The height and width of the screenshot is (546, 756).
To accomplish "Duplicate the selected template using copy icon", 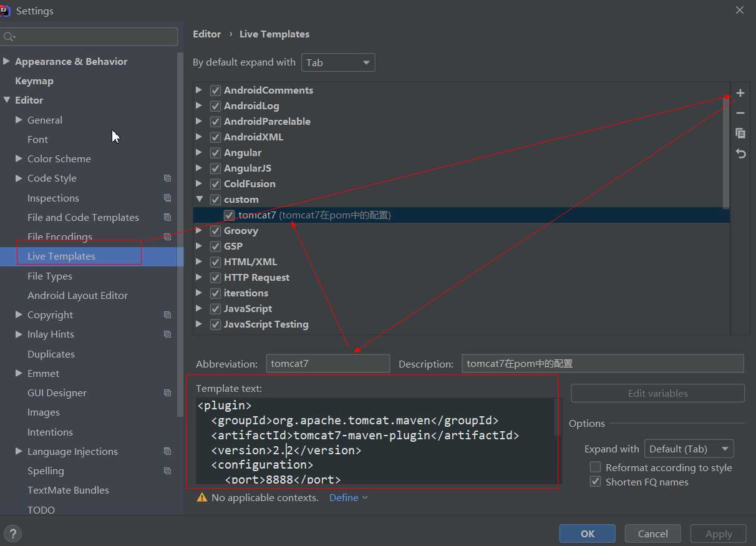I will point(740,133).
